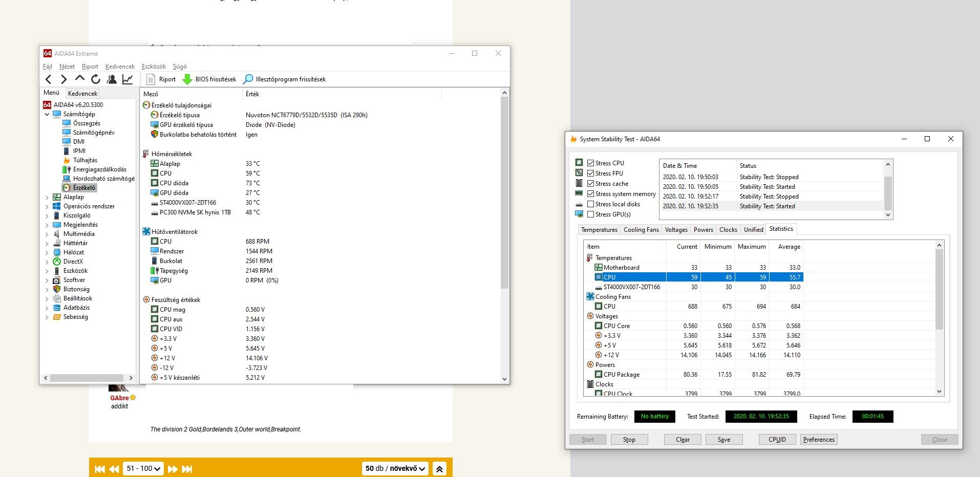
Task: Open the graph chart icon in AIDA64 toolbar
Action: click(127, 79)
